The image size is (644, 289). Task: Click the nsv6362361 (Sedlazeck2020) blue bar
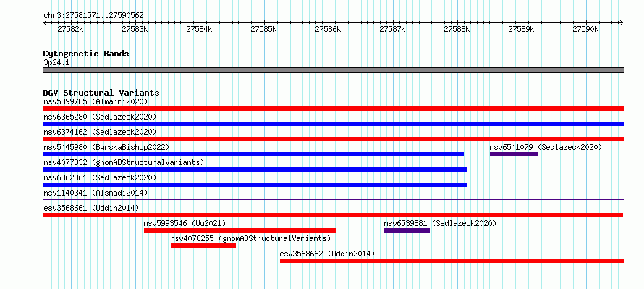pos(255,185)
